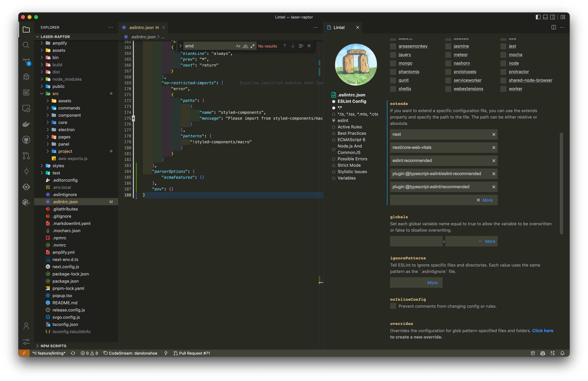Enable the jasmine environment checkbox
The image size is (588, 381).
tap(448, 46)
